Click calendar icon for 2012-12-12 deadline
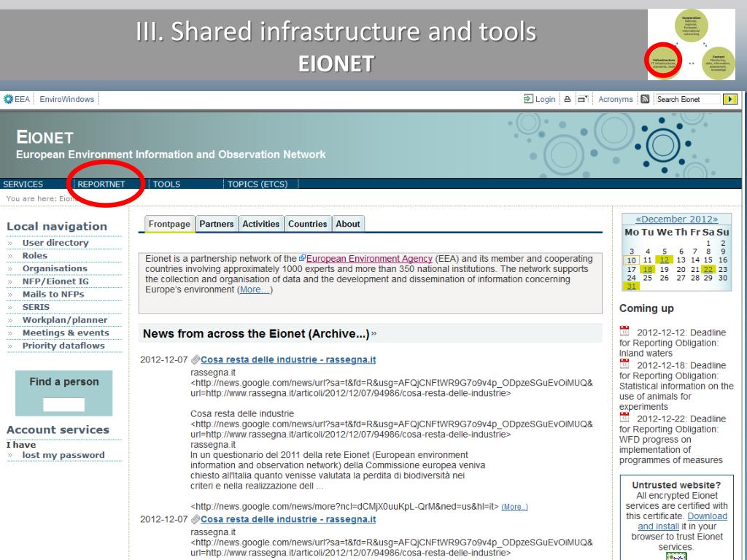Viewport: 747px width, 560px height. click(x=624, y=330)
